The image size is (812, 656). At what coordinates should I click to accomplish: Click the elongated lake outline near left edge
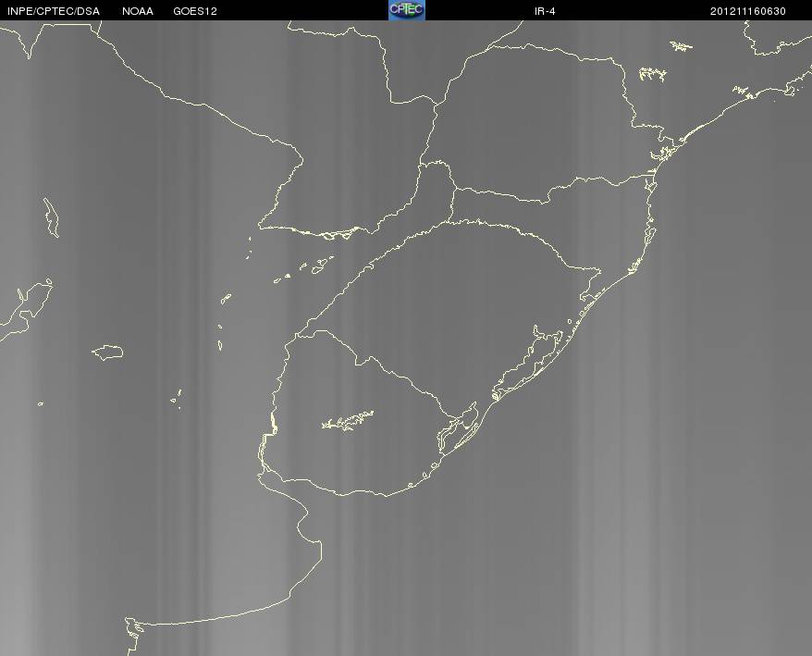point(51,217)
